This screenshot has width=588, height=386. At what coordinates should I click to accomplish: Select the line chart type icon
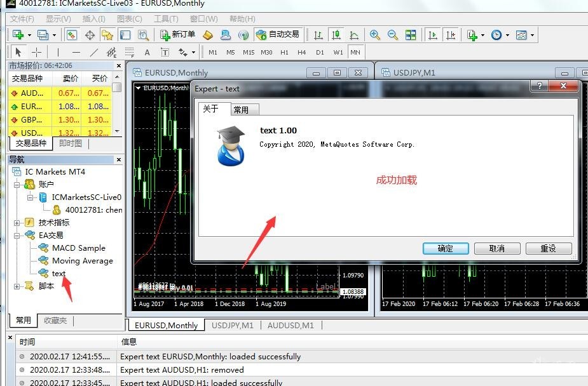click(x=353, y=35)
